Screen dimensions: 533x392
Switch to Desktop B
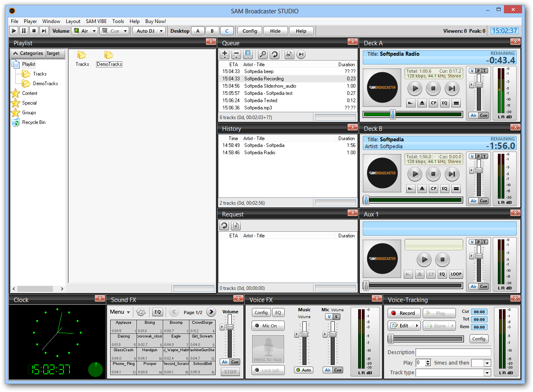pyautogui.click(x=212, y=31)
